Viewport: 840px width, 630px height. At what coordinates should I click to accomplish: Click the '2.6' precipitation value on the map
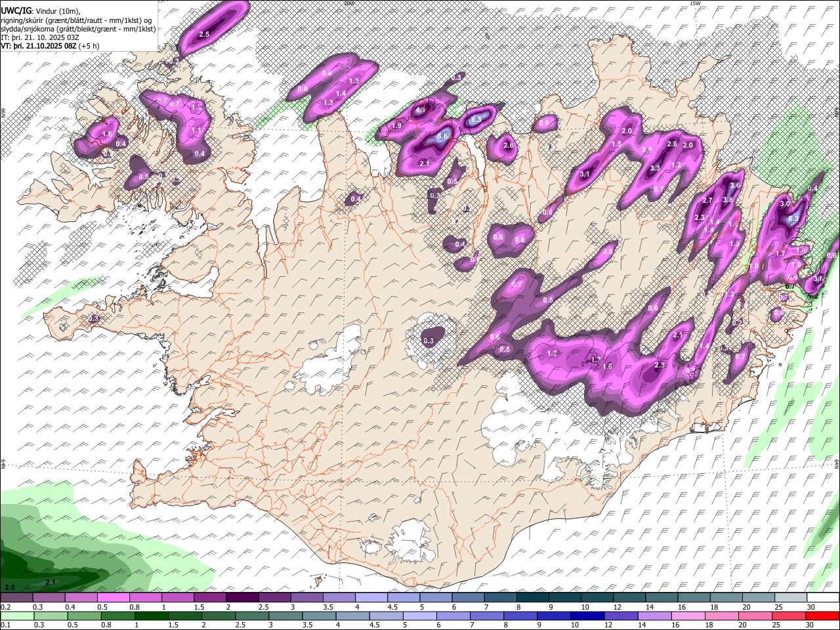(508, 146)
